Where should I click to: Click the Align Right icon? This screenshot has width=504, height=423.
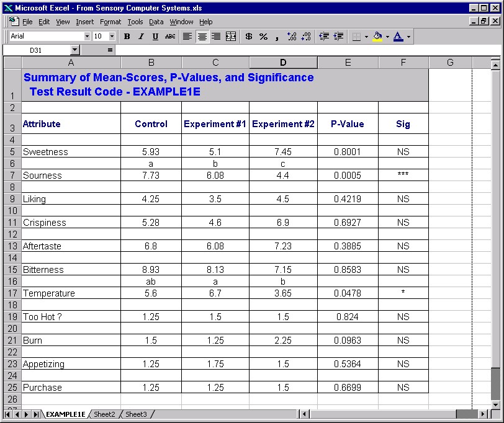[x=216, y=37]
